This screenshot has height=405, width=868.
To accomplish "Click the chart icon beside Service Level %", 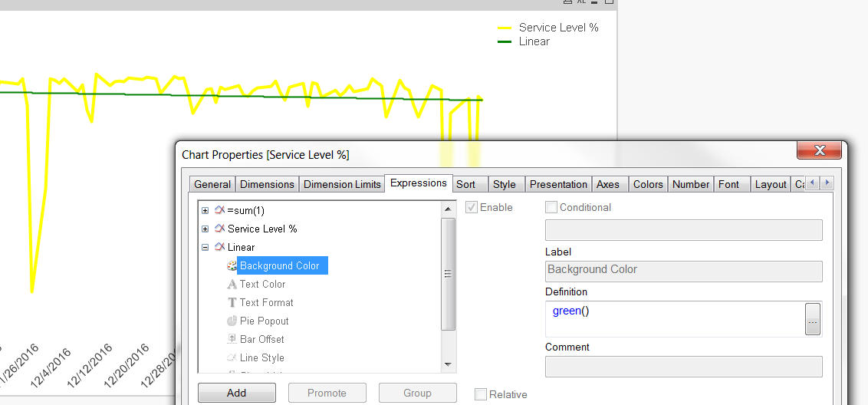I will (x=219, y=229).
